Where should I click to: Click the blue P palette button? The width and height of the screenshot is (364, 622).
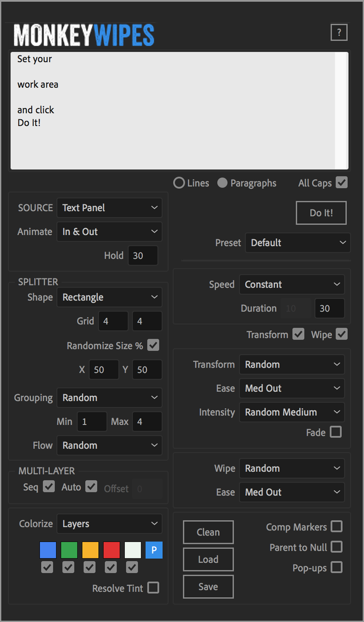tap(154, 550)
